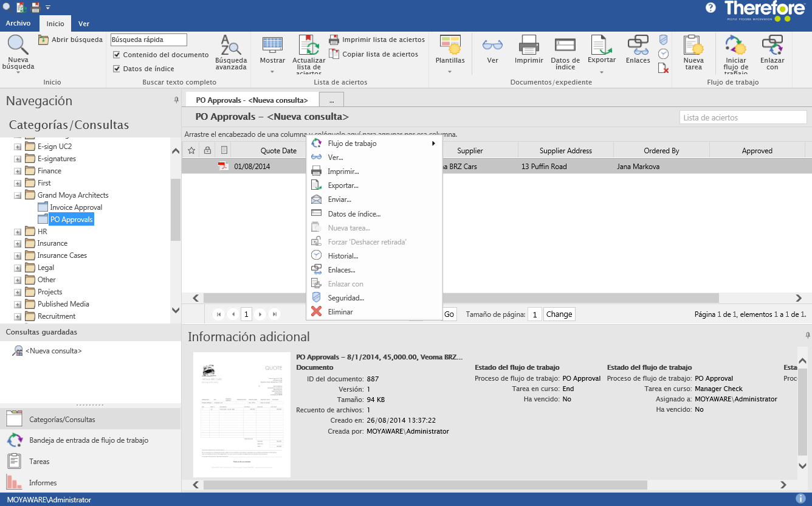Viewport: 812px width, 506px height.
Task: Expand the Insurance Cases folder
Action: (18, 256)
